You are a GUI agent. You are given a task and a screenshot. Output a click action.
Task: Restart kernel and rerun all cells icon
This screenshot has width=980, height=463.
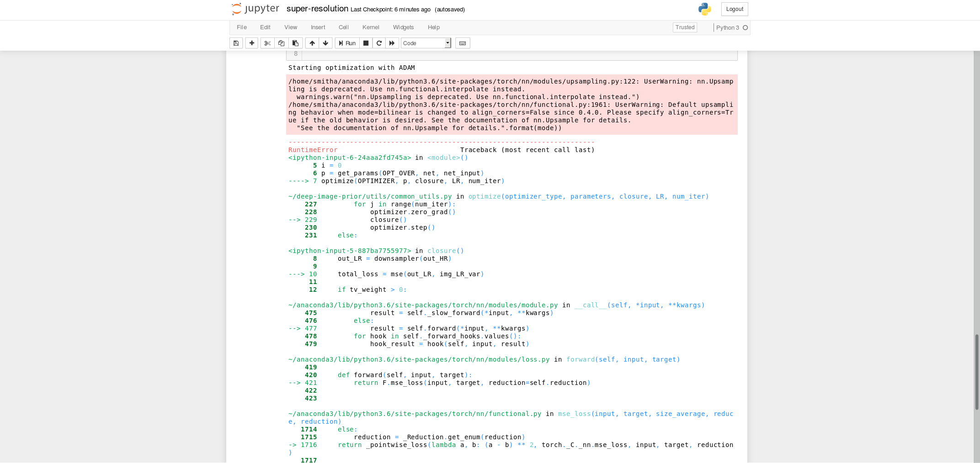pos(392,43)
